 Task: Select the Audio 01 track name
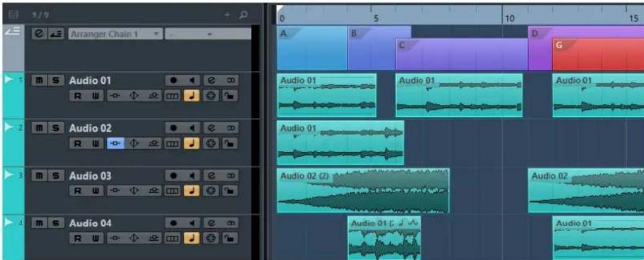(x=90, y=81)
